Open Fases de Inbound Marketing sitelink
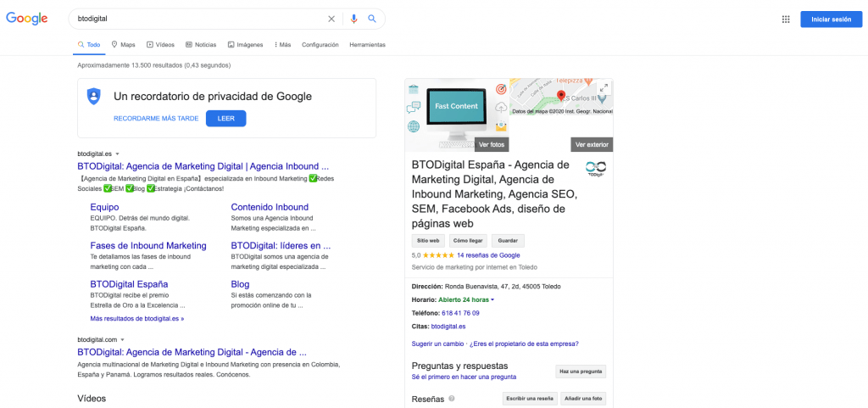 tap(148, 245)
